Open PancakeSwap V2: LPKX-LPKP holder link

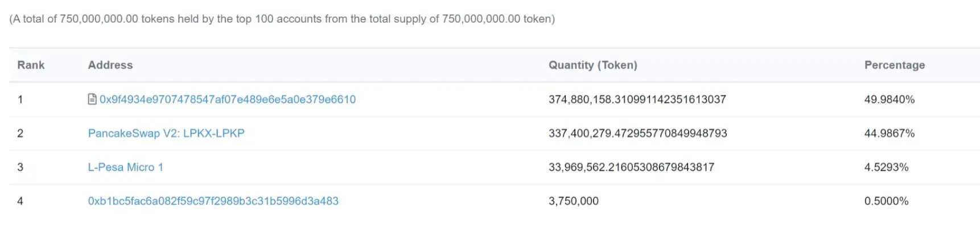(x=166, y=133)
